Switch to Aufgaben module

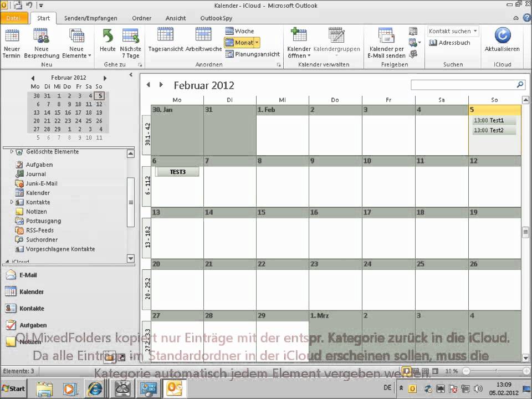[26, 325]
